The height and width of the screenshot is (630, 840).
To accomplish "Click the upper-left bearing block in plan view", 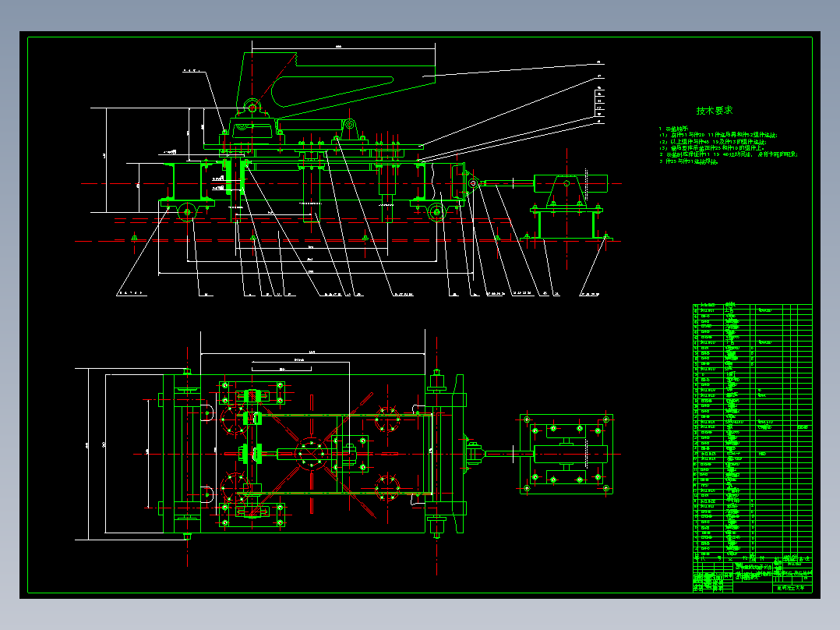I will tap(252, 394).
